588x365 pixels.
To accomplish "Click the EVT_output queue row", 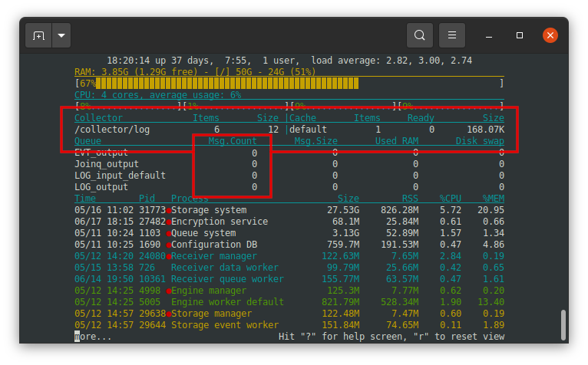I will 289,153.
